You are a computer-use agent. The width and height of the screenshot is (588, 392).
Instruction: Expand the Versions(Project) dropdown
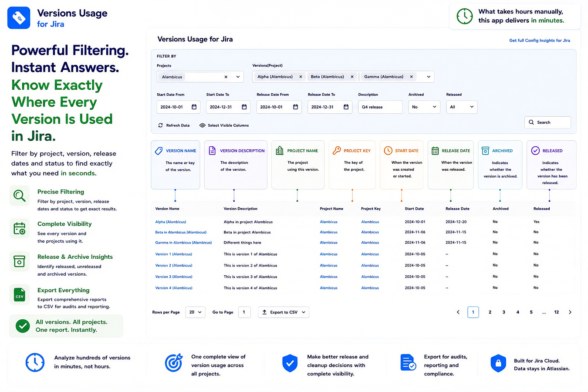coord(429,77)
